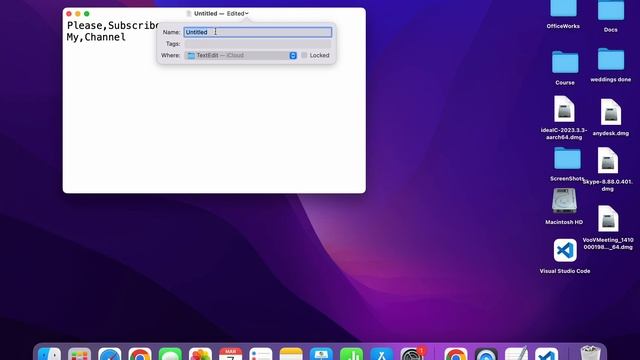This screenshot has width=640, height=360.
Task: Open Photos from the Dock
Action: click(200, 353)
